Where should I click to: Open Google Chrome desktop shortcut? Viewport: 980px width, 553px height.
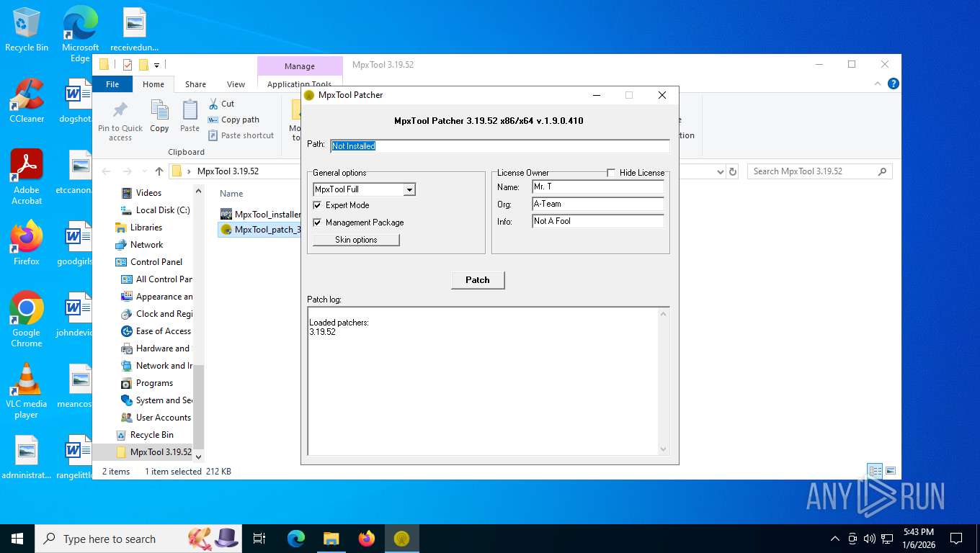click(x=27, y=320)
